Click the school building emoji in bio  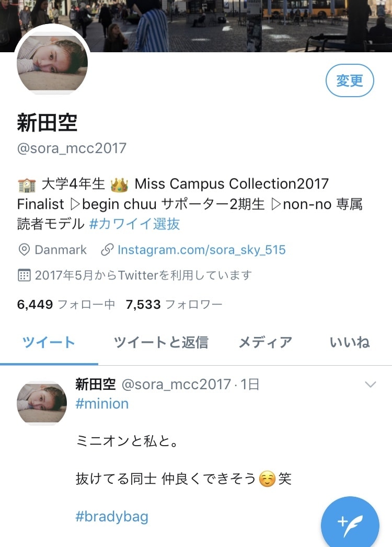coord(27,185)
